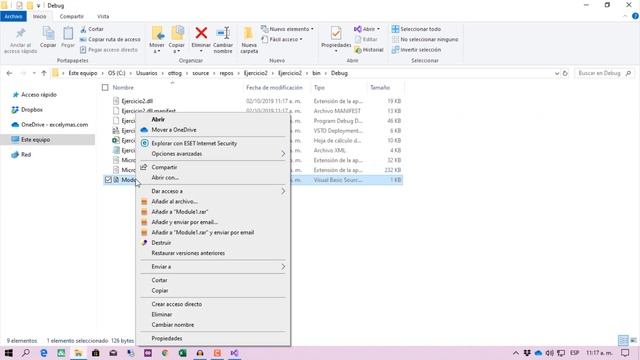Select the Ejercicio2.dll file

137,101
